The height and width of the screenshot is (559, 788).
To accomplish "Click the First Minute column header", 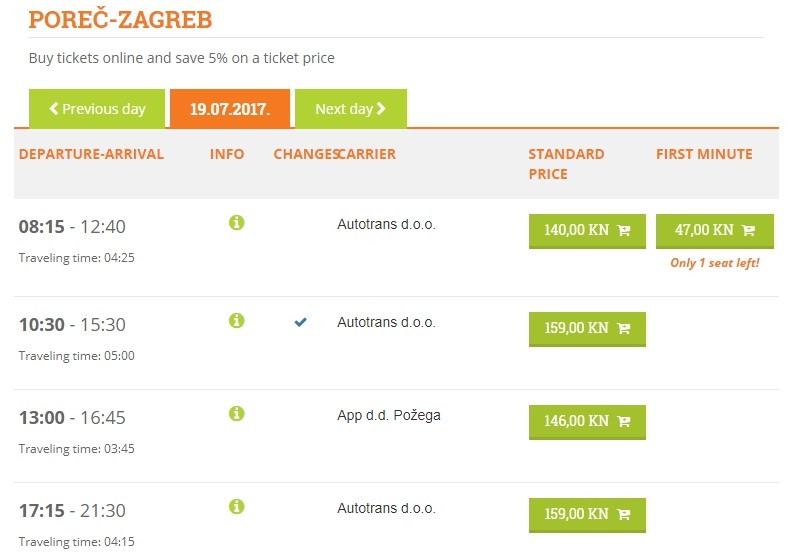I will (x=704, y=154).
